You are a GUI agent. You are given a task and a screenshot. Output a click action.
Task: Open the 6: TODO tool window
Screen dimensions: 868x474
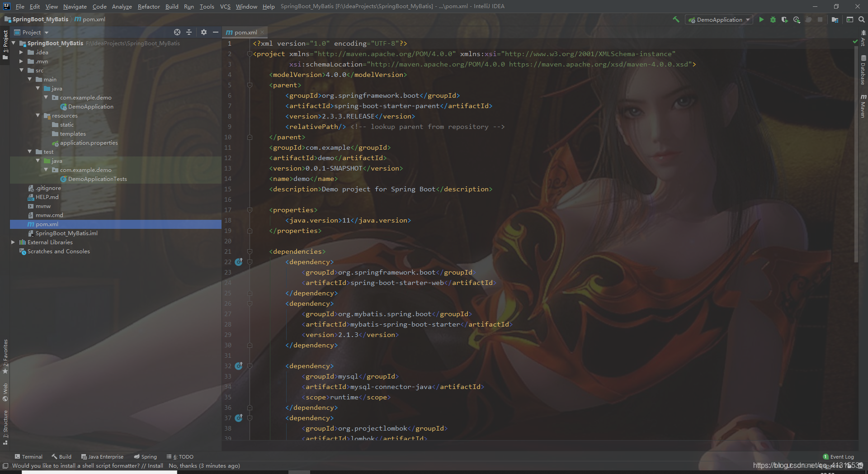(x=180, y=457)
